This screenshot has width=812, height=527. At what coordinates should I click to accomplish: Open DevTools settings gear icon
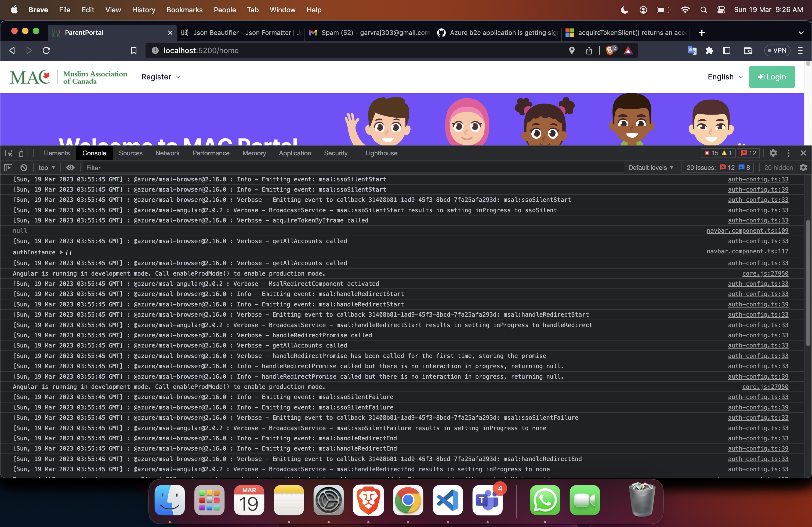tap(773, 153)
